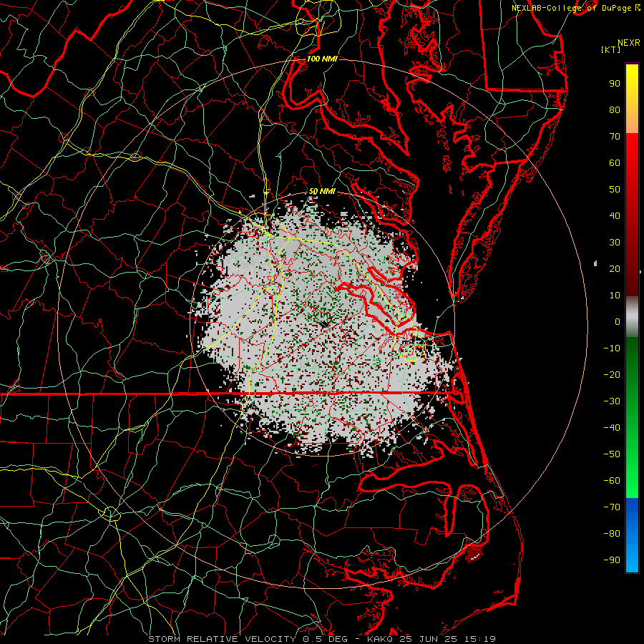Image resolution: width=644 pixels, height=644 pixels.
Task: Click the 80 value on velocity scale
Action: pos(615,109)
